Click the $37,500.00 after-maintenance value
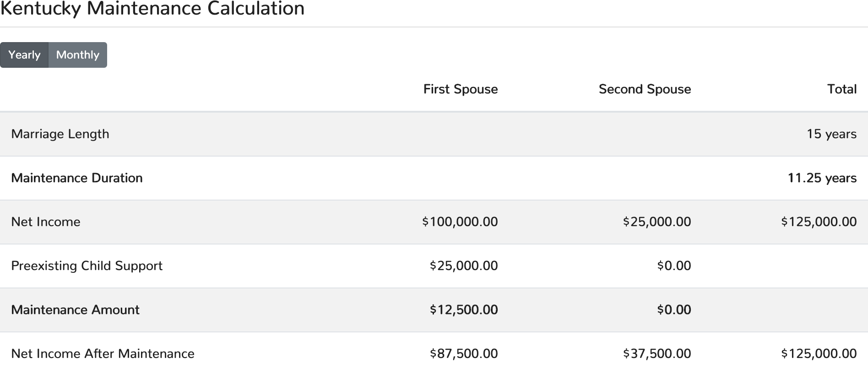This screenshot has height=380, width=868. point(656,354)
